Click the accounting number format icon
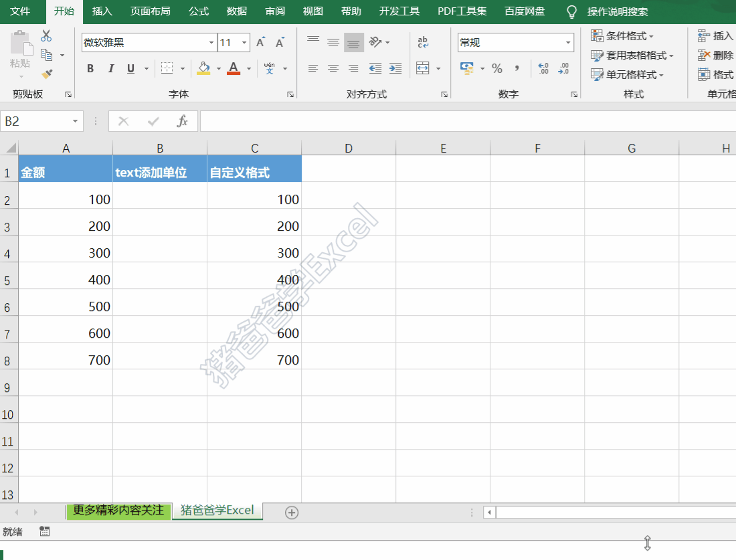 point(467,68)
